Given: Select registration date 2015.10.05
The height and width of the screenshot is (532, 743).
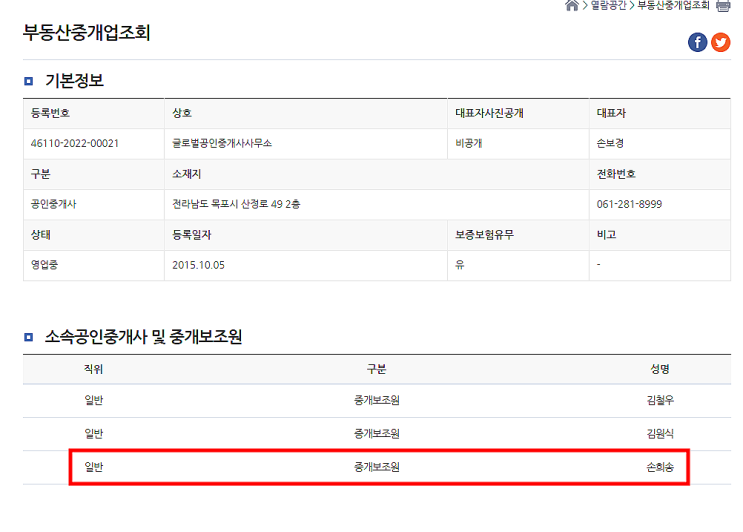Looking at the screenshot, I should 199,265.
